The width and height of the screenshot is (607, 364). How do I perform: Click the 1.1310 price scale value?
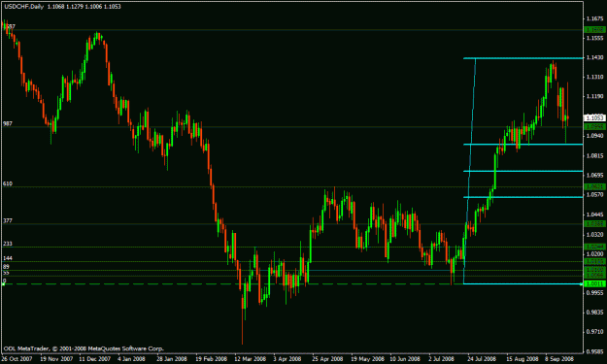(594, 78)
